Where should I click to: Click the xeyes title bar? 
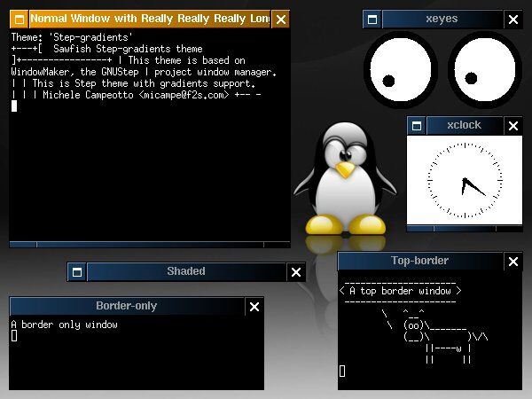442,20
